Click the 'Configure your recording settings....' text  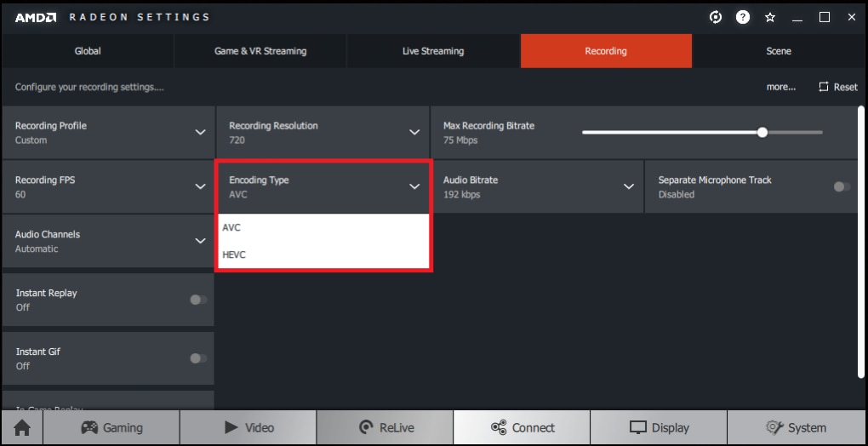(89, 87)
